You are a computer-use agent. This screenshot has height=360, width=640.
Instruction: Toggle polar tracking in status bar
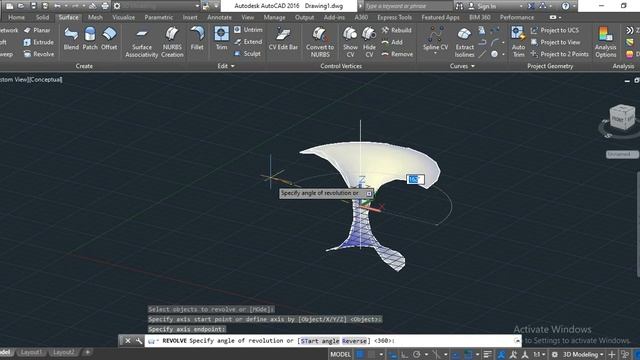417,354
